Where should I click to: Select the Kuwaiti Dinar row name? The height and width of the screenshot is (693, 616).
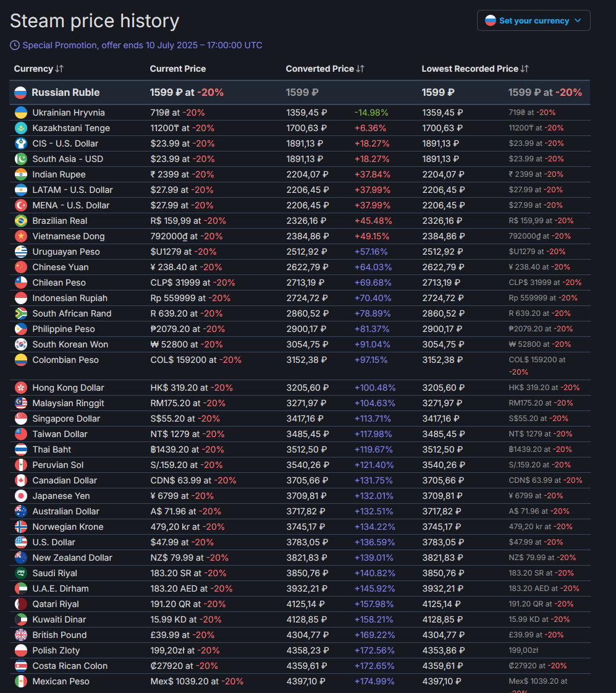[59, 620]
